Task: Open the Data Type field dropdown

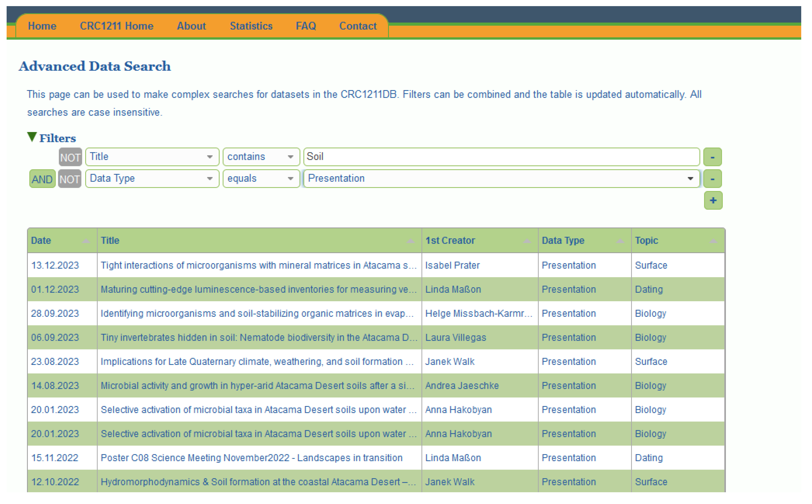Action: (x=152, y=179)
